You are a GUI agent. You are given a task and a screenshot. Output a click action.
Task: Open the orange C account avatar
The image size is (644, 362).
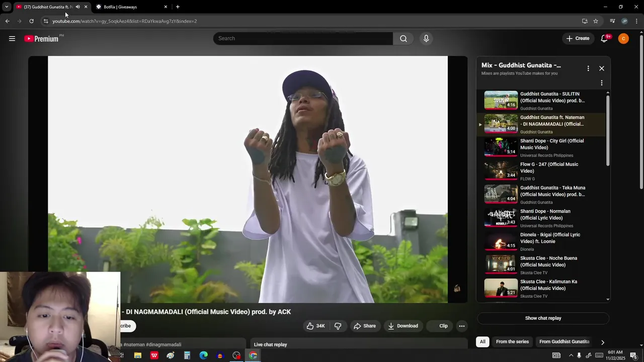[x=623, y=39]
